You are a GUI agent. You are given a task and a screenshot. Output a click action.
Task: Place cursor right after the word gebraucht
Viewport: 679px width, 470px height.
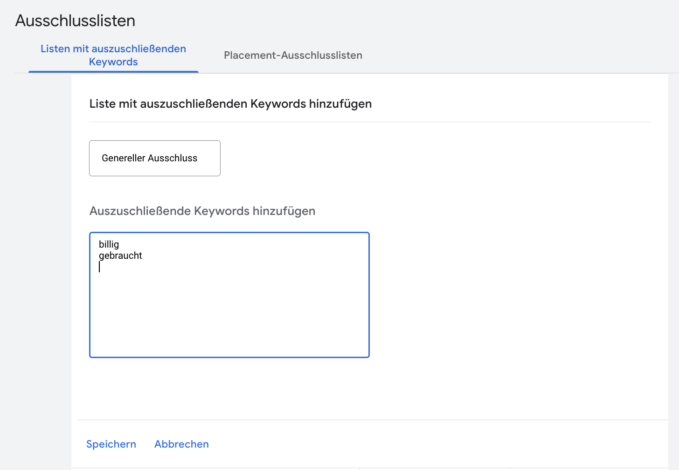pyautogui.click(x=143, y=256)
